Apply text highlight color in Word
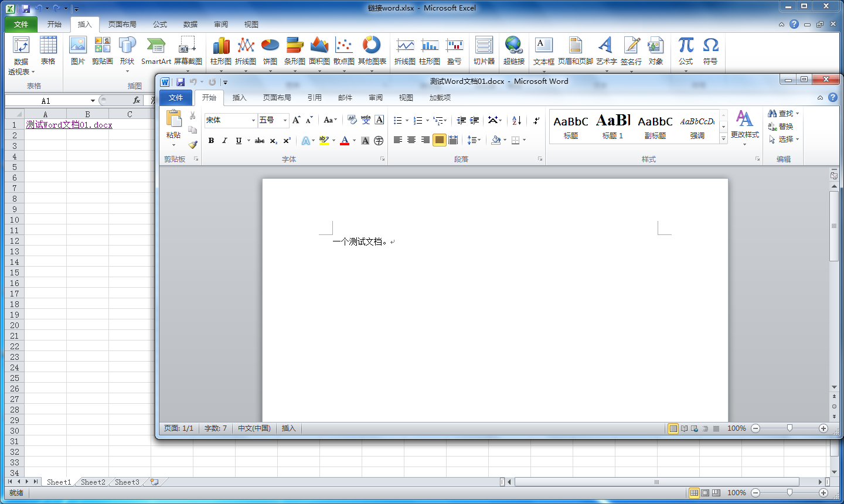844x504 pixels. tap(324, 141)
